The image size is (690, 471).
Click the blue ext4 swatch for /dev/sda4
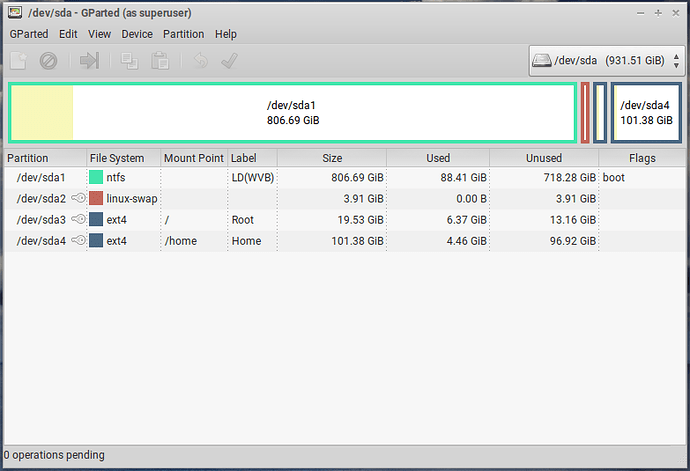pyautogui.click(x=96, y=240)
